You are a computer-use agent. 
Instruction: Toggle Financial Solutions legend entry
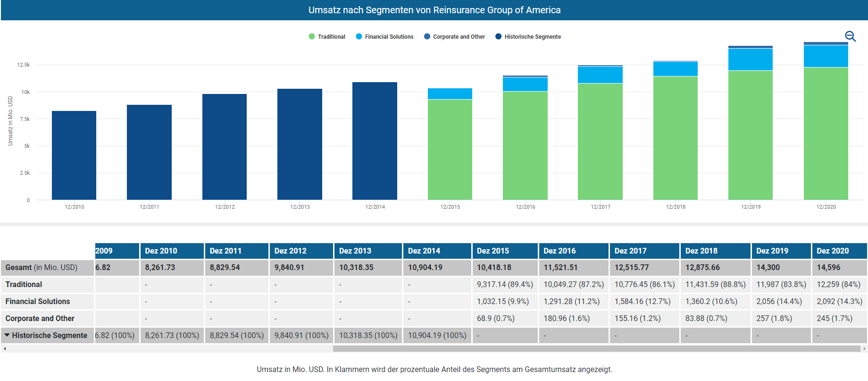(384, 37)
